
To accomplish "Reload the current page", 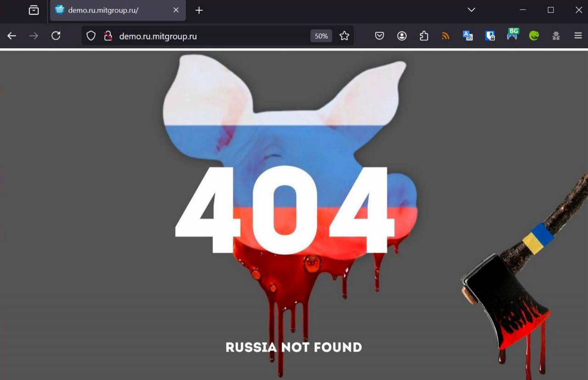I will tap(56, 36).
